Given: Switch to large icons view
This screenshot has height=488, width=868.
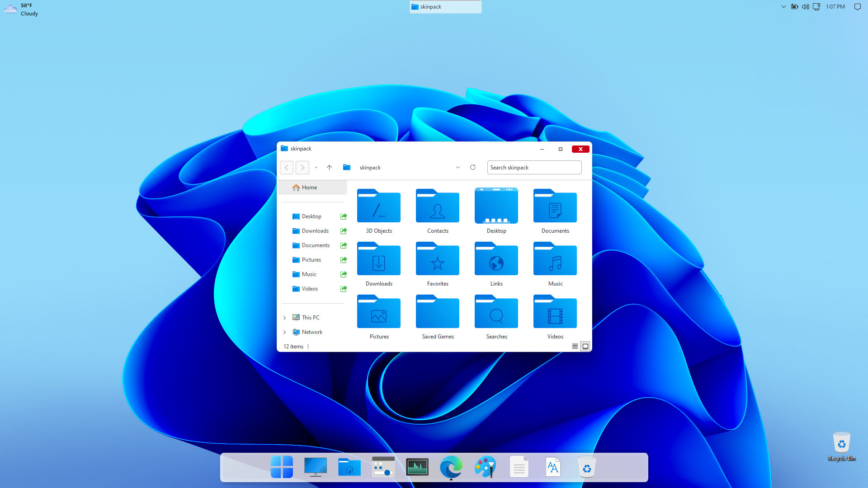Looking at the screenshot, I should (x=585, y=347).
